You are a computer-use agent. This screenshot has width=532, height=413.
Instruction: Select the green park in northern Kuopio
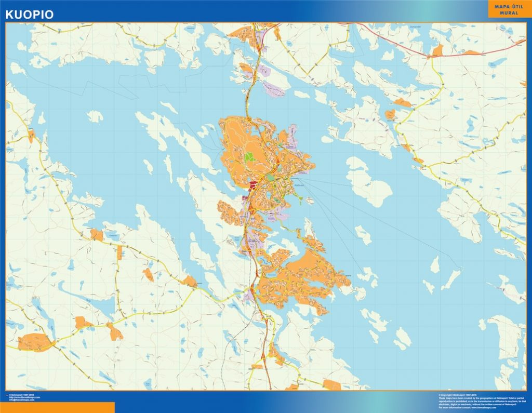[250, 158]
